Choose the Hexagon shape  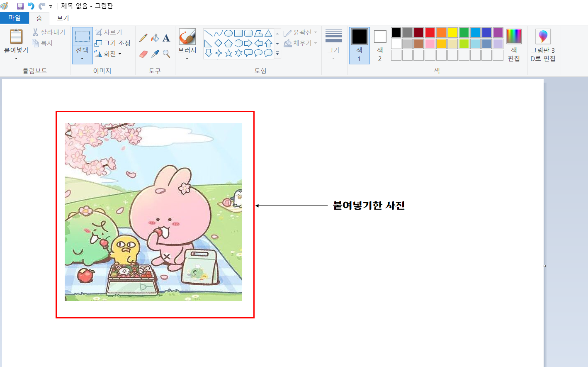pos(238,43)
